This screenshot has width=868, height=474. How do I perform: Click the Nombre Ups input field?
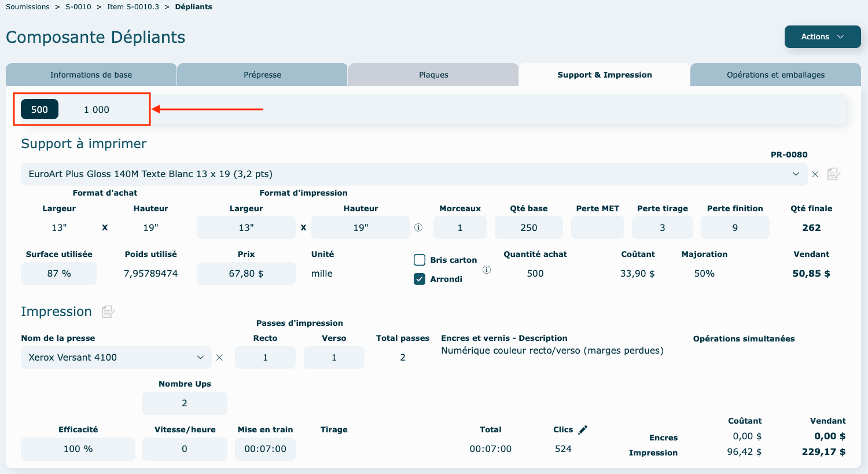tap(184, 403)
